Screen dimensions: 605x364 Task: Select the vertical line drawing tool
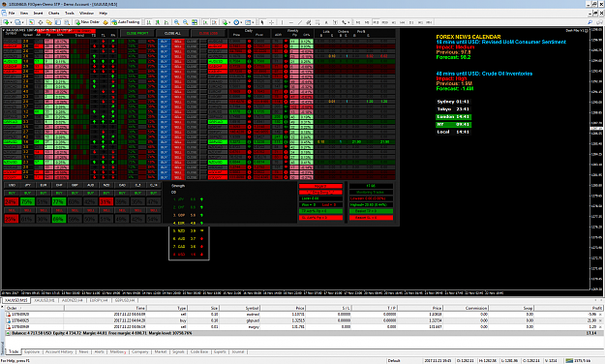[282, 22]
